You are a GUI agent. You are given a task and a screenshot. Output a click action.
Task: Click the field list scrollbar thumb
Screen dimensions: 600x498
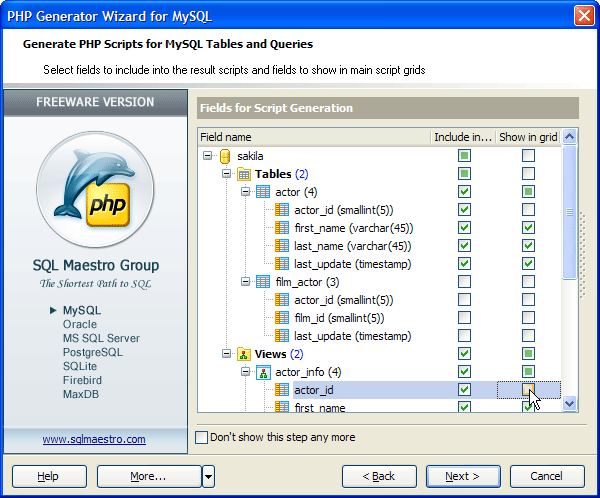tap(569, 212)
